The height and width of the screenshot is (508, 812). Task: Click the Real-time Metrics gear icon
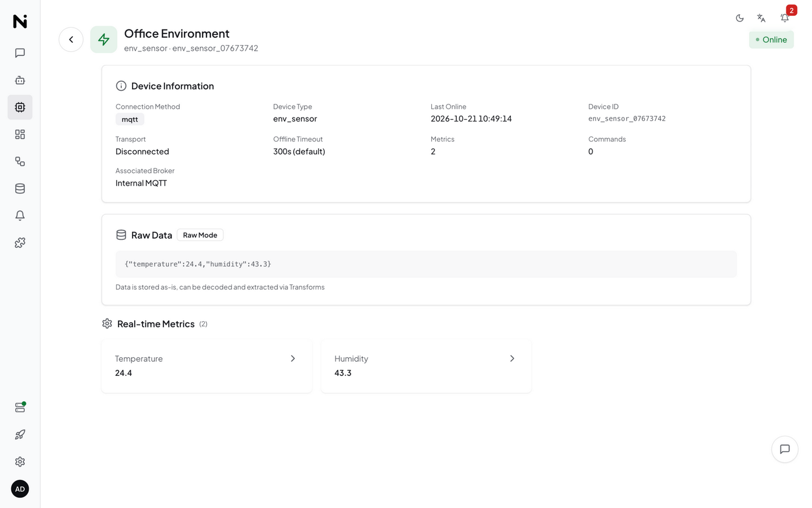pyautogui.click(x=107, y=323)
